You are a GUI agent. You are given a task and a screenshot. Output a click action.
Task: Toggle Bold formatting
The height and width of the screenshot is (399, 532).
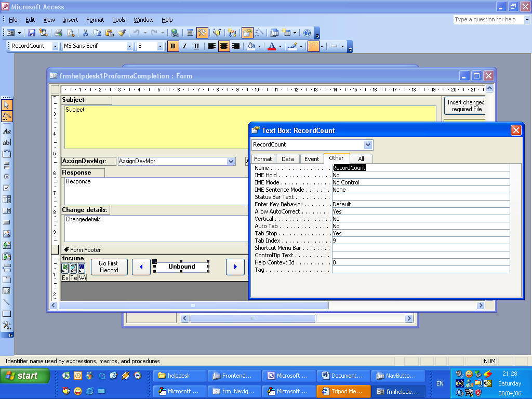[172, 46]
